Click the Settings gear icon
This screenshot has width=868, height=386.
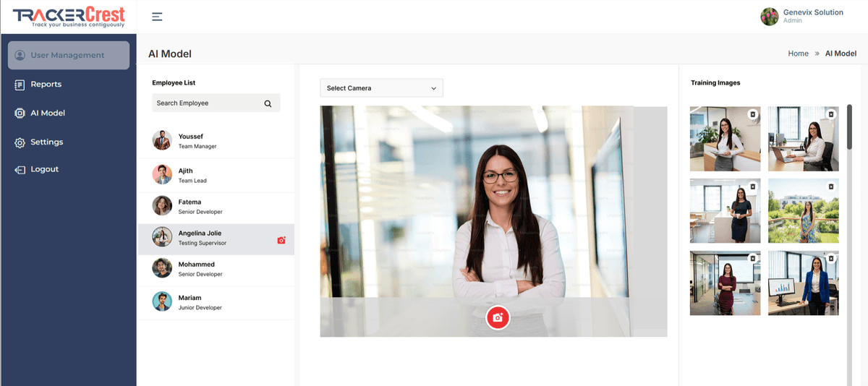(20, 142)
